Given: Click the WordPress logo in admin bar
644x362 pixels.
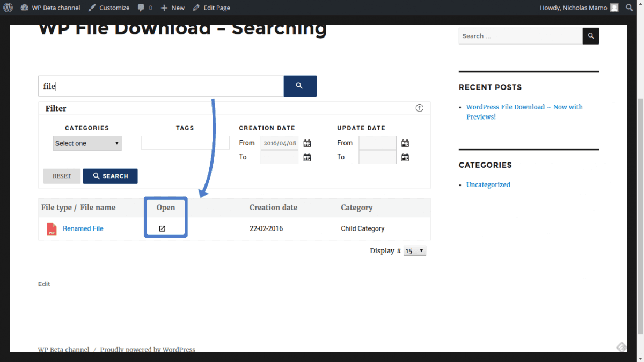Looking at the screenshot, I should pos(8,8).
